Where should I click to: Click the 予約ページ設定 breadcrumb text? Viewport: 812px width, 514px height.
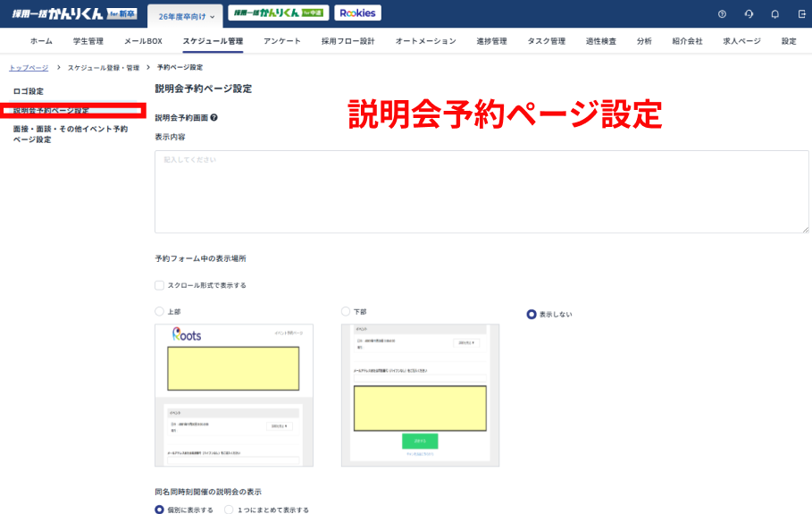pyautogui.click(x=180, y=67)
